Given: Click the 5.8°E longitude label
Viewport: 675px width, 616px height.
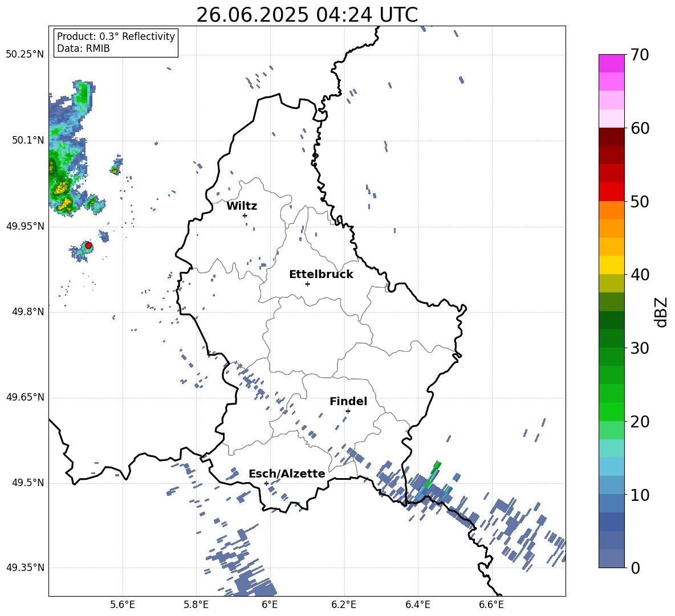Looking at the screenshot, I should pyautogui.click(x=196, y=605).
